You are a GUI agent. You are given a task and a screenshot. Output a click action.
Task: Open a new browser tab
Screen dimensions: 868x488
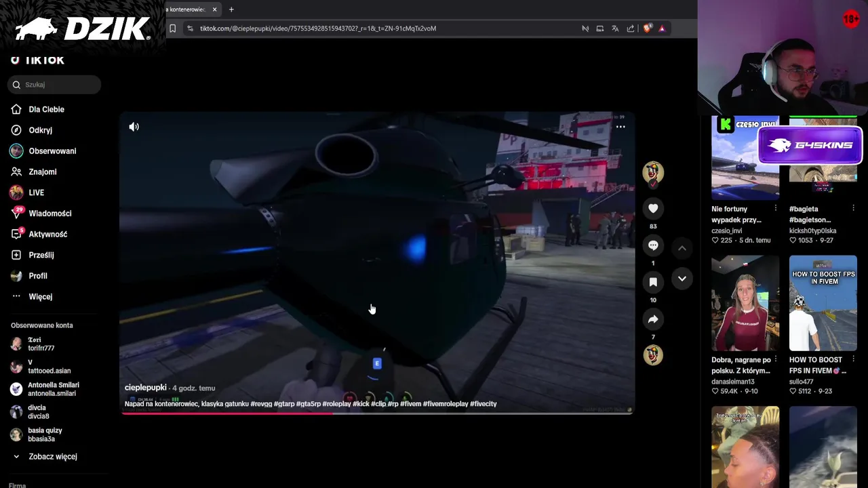click(x=231, y=9)
